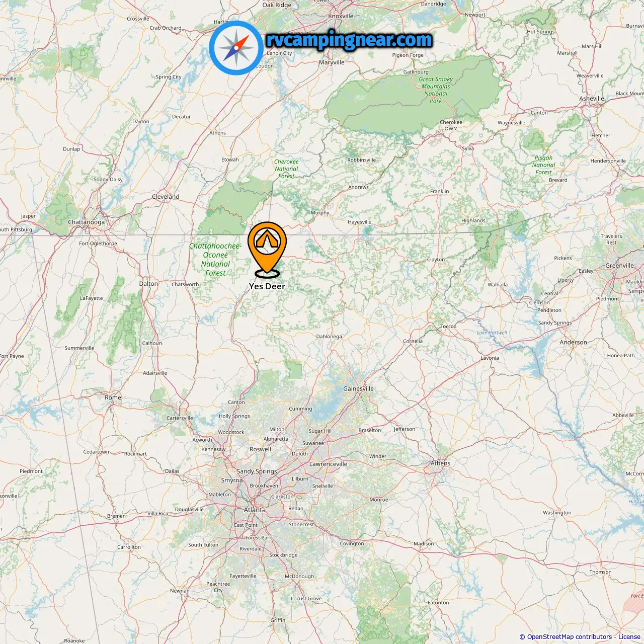Click the Gainesville city label
The image size is (644, 644).
click(358, 388)
